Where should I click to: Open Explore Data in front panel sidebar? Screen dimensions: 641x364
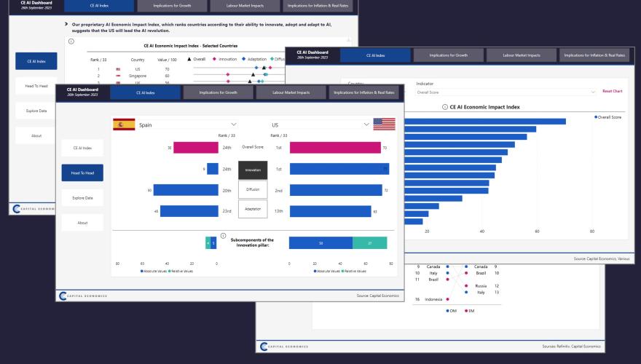[x=82, y=197]
